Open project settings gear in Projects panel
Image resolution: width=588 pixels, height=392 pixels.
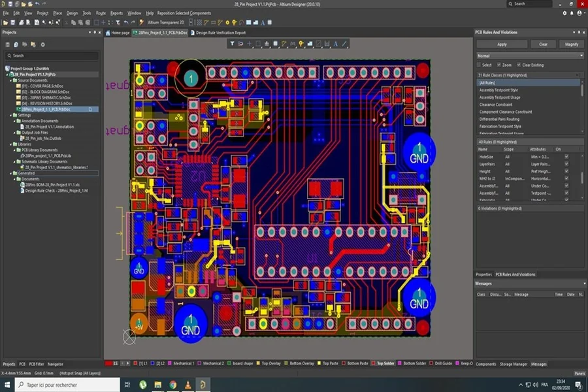(x=42, y=44)
